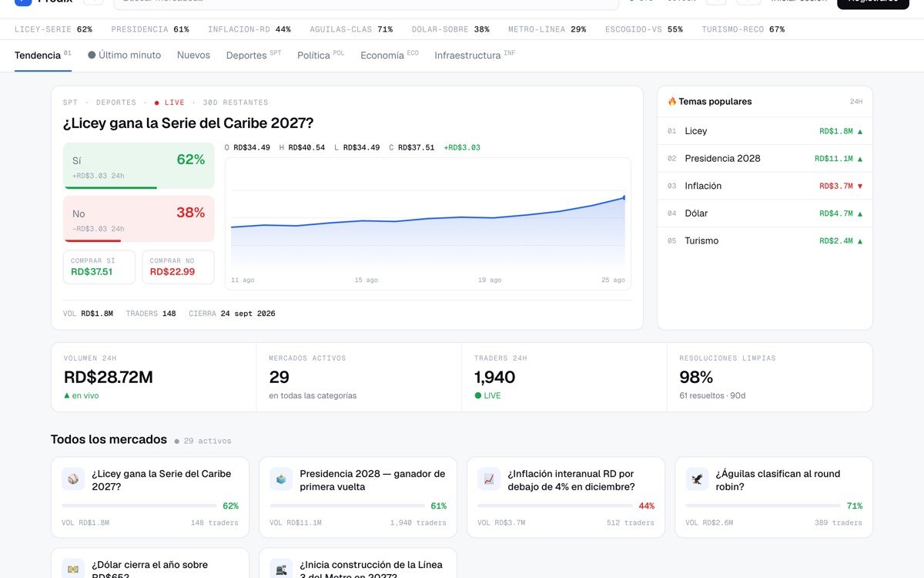Click the 61% progress bar on Presidencia 2028 card

point(347,506)
